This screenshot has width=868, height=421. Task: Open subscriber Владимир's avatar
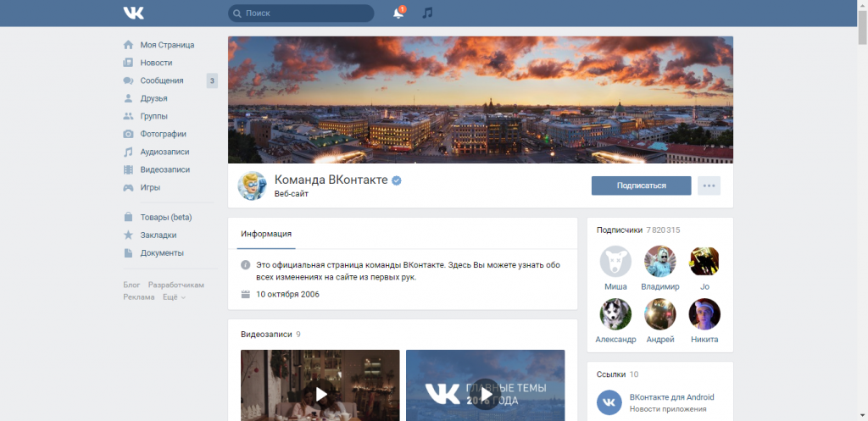tap(659, 262)
